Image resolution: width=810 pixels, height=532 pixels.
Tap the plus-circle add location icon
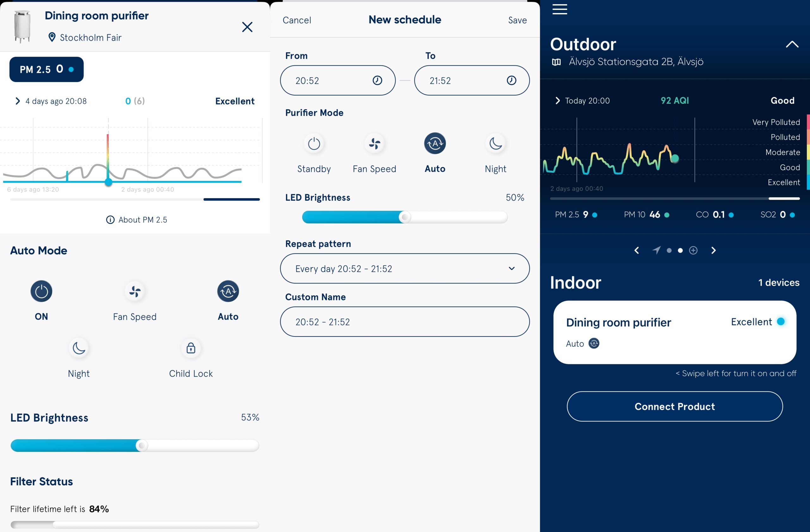pyautogui.click(x=693, y=251)
